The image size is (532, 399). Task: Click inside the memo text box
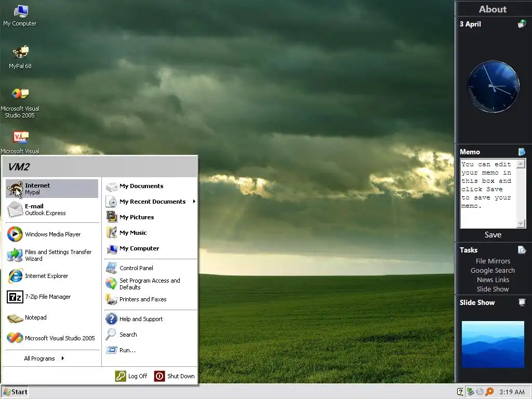[488, 194]
